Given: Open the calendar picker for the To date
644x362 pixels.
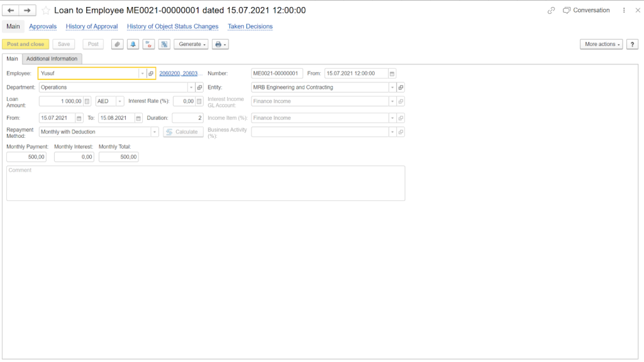Looking at the screenshot, I should click(138, 118).
